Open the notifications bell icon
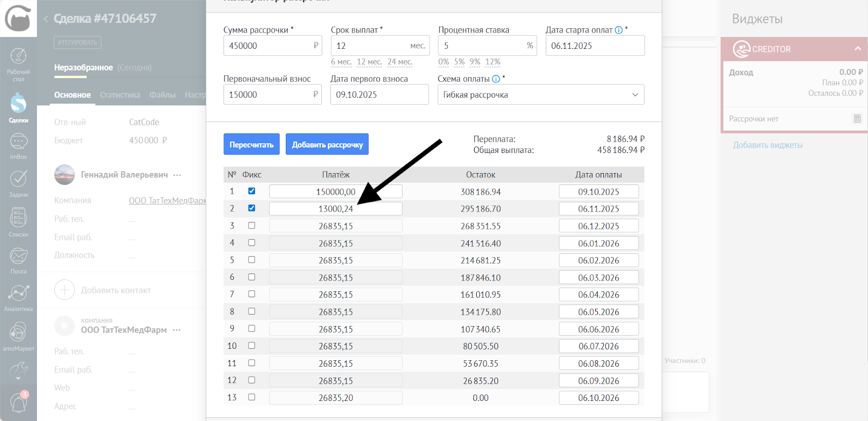This screenshot has height=421, width=868. pos(18,403)
